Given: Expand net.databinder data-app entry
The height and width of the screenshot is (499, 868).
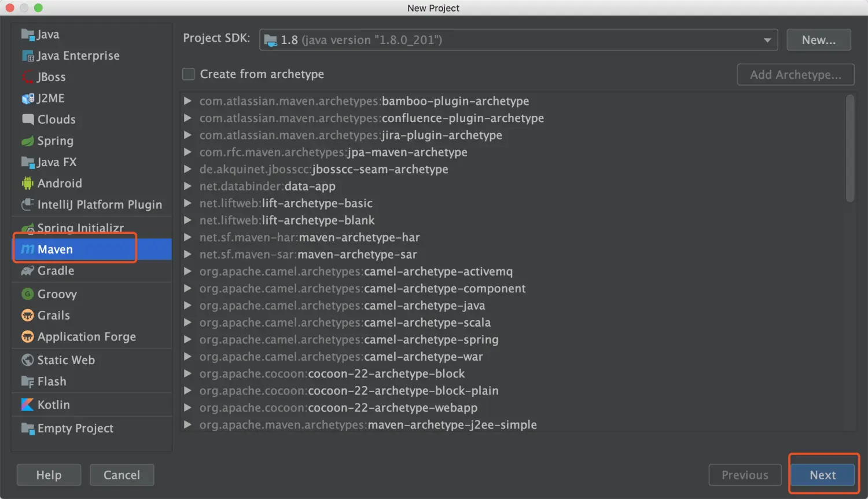Looking at the screenshot, I should coord(187,186).
